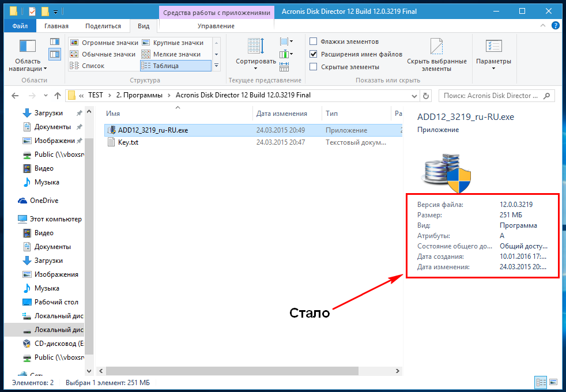
Task: Open Quick Access Toolbar customize arrow
Action: coord(55,12)
